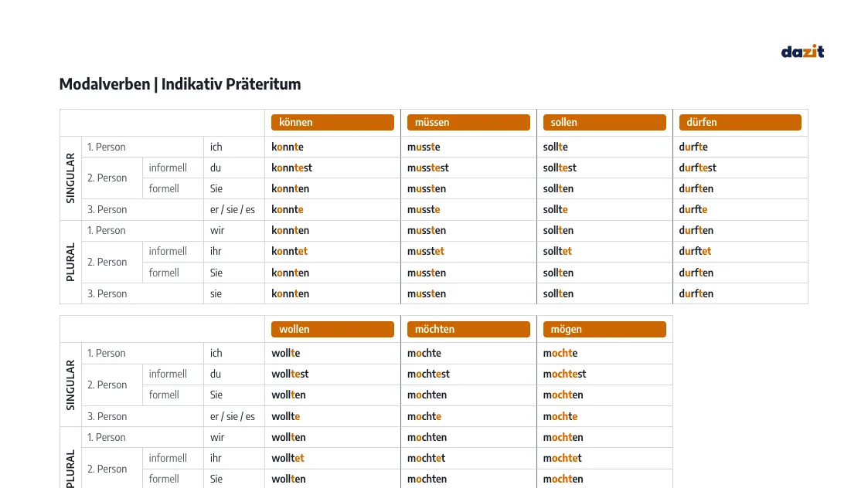Image resolution: width=868 pixels, height=488 pixels.
Task: Click the 'wir' pronoun in first table
Action: tap(217, 230)
